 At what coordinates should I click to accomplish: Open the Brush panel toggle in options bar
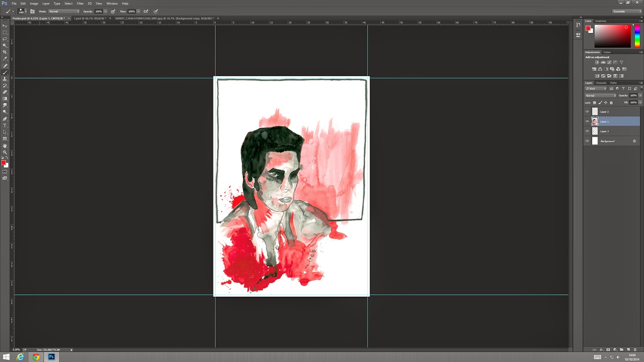point(32,11)
